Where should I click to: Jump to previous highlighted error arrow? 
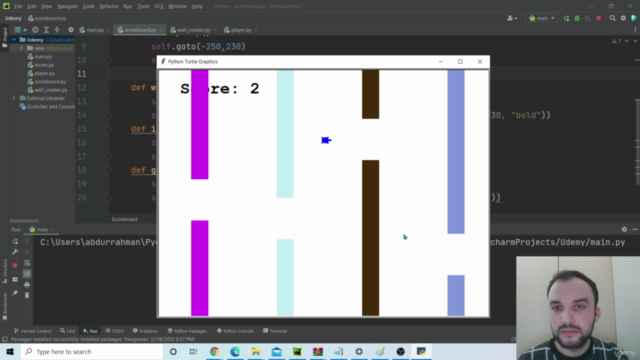[x=627, y=41]
